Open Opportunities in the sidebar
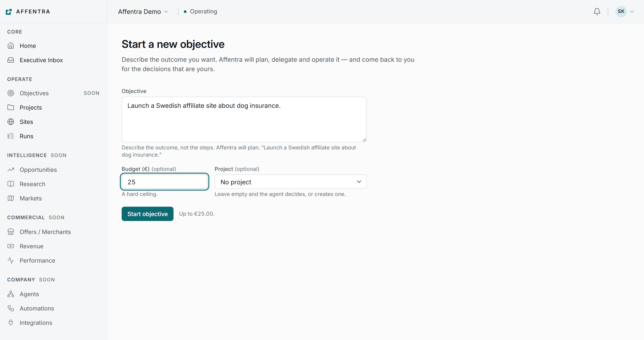644x340 pixels. click(x=53, y=170)
